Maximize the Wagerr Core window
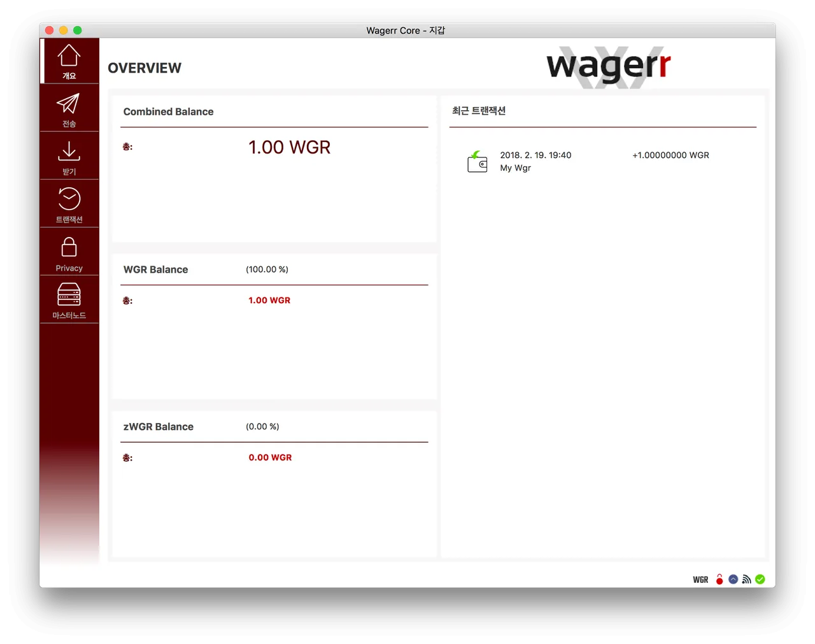The image size is (815, 644). (x=78, y=30)
